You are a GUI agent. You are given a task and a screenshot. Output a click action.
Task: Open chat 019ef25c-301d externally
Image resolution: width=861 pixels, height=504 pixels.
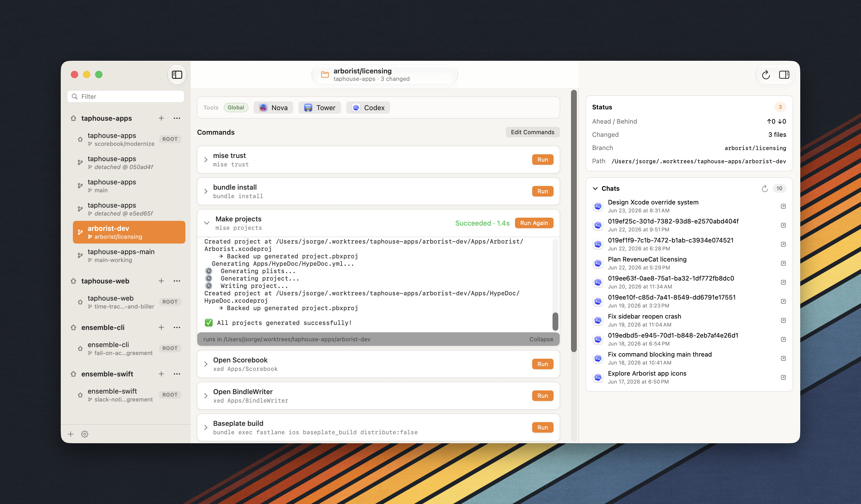[x=783, y=225]
